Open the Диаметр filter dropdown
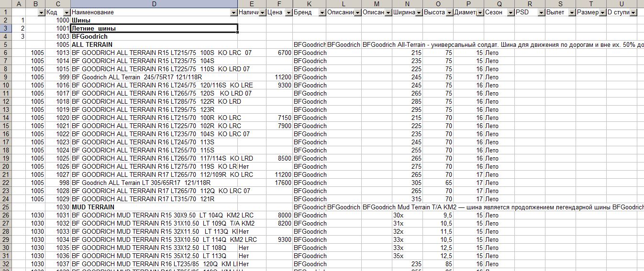 coord(480,12)
